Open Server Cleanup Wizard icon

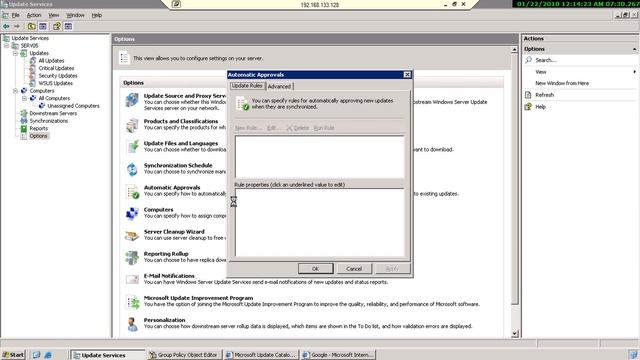click(132, 236)
